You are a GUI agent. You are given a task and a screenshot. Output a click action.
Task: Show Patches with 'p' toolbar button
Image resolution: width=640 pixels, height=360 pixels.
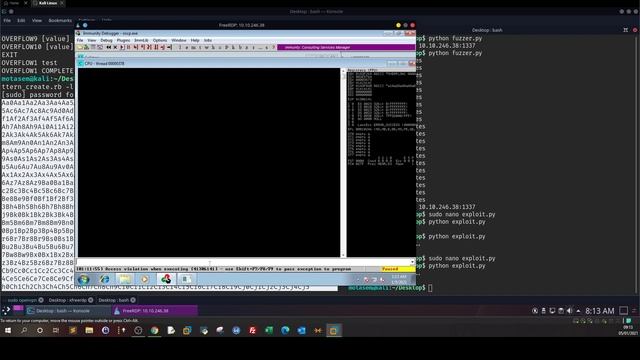[x=226, y=47]
